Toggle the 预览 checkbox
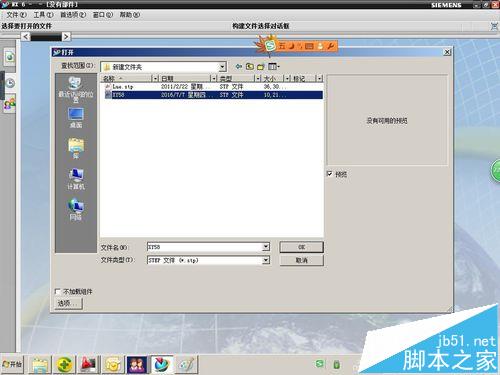The height and width of the screenshot is (375, 500). coord(329,174)
